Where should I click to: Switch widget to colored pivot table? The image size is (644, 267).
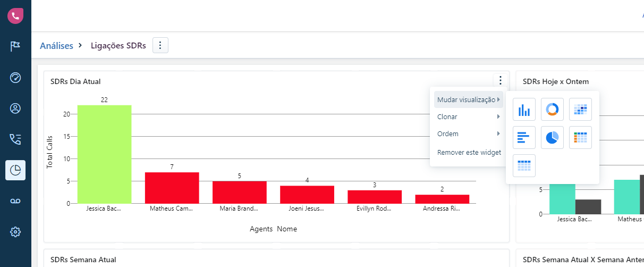click(x=580, y=138)
